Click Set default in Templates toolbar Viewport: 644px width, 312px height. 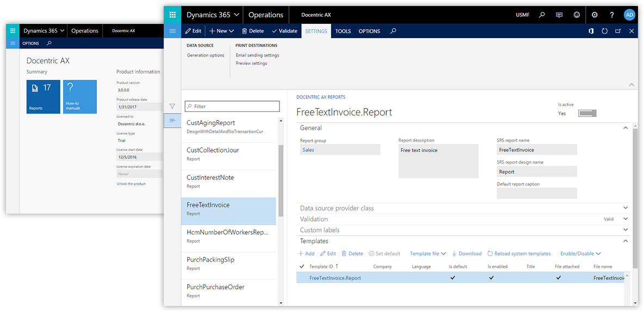point(385,254)
